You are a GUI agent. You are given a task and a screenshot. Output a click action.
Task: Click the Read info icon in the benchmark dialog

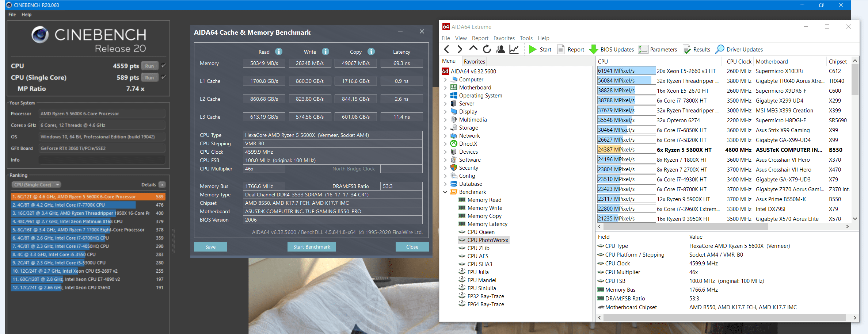pos(279,51)
